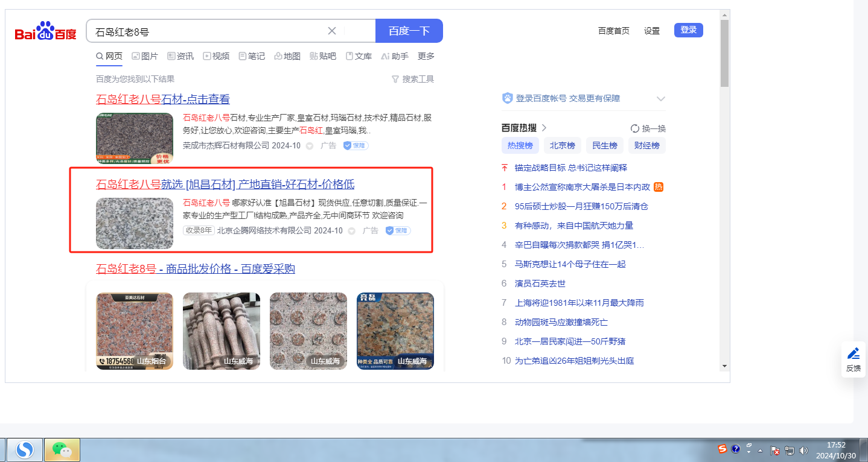Open the AI 助手 tab
Screen dimensions: 868x462
click(395, 56)
